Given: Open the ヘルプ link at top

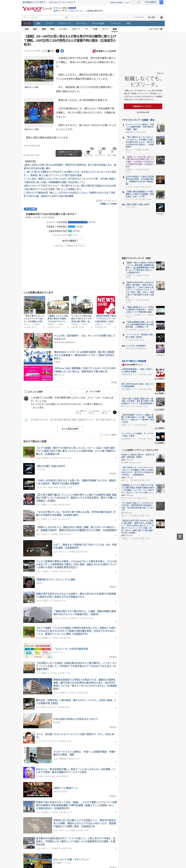Looking at the screenshot, I should point(127,2).
